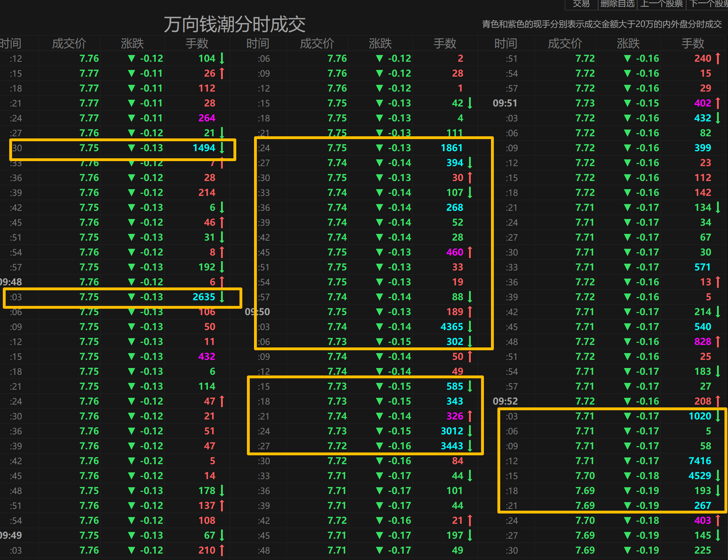This screenshot has height=560, width=728.
Task: Select the red volume 214 in left group
Action: 207,192
